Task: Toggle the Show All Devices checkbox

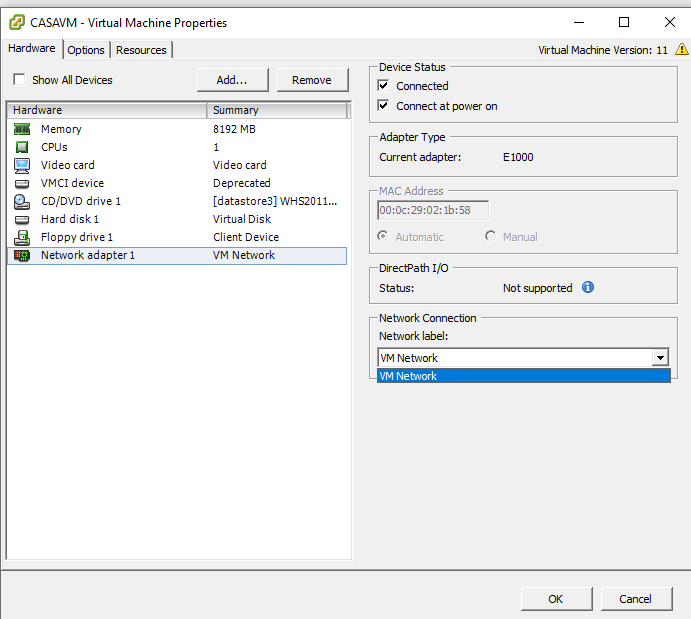Action: coord(19,79)
